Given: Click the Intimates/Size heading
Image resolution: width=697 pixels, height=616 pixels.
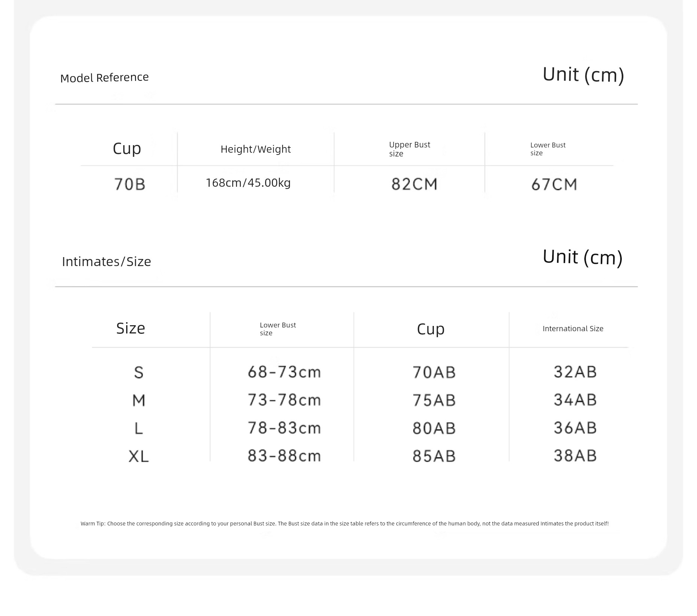Looking at the screenshot, I should pyautogui.click(x=106, y=262).
